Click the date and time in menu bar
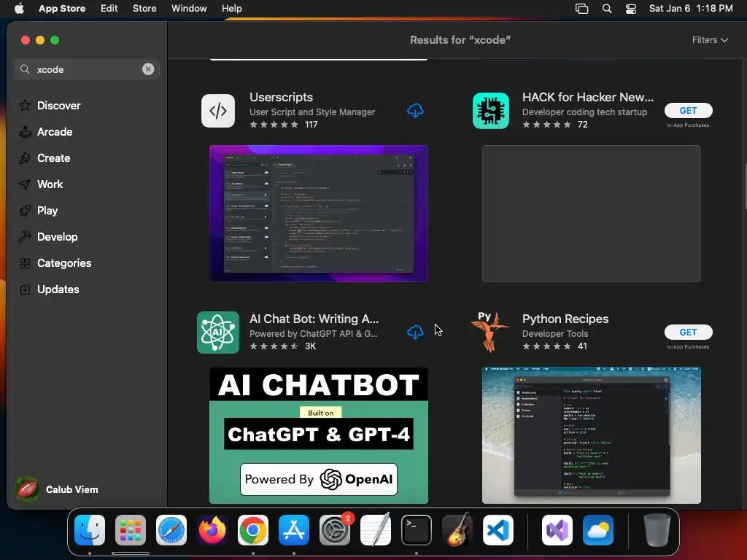Screen dimensions: 747x560 (691, 8)
